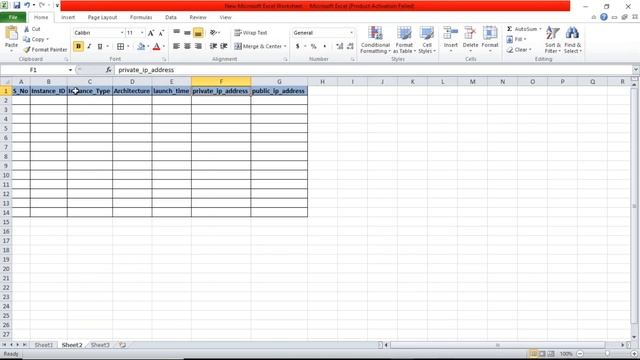
Task: Click the Find & Select binoculars icon
Action: [572, 33]
